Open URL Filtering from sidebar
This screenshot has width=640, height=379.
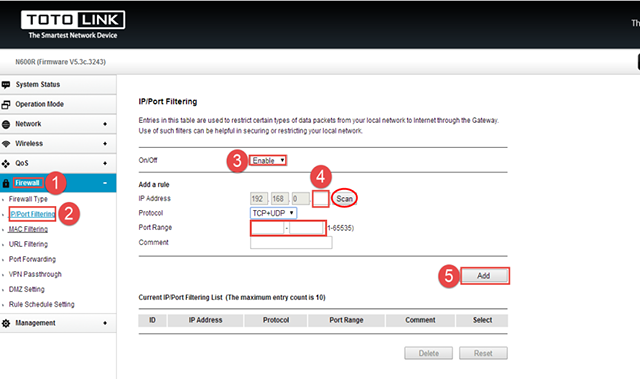(28, 244)
